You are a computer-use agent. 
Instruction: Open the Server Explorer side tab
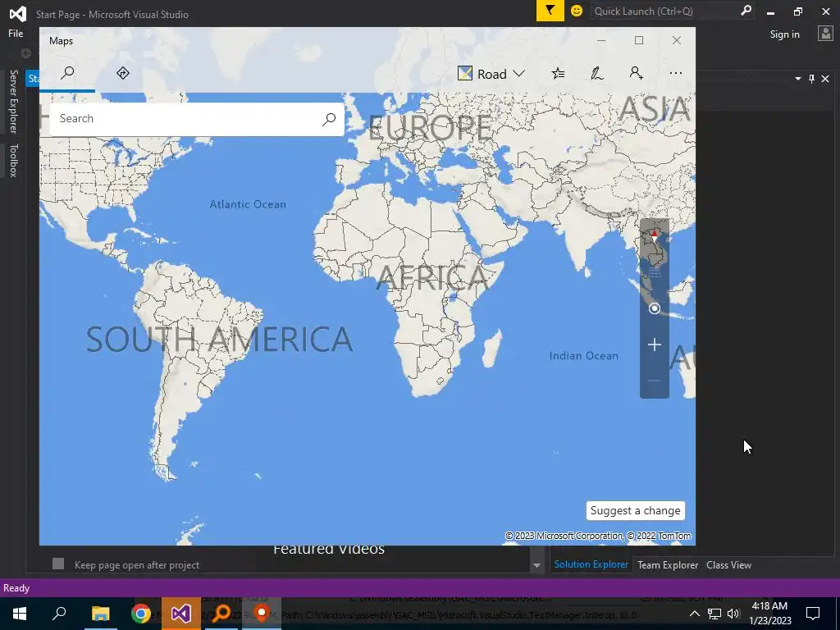(13, 101)
